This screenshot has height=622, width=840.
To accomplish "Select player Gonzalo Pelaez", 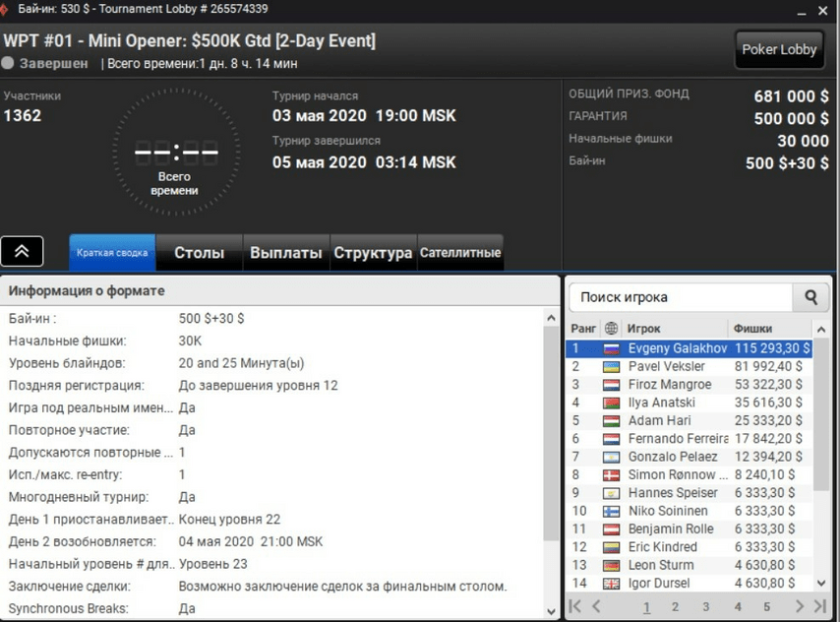I will pyautogui.click(x=689, y=457).
